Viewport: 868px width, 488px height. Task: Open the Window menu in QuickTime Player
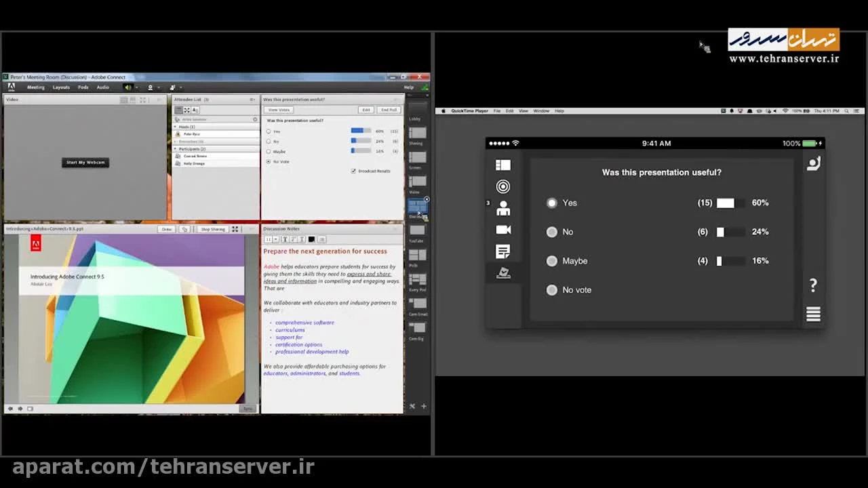[541, 110]
